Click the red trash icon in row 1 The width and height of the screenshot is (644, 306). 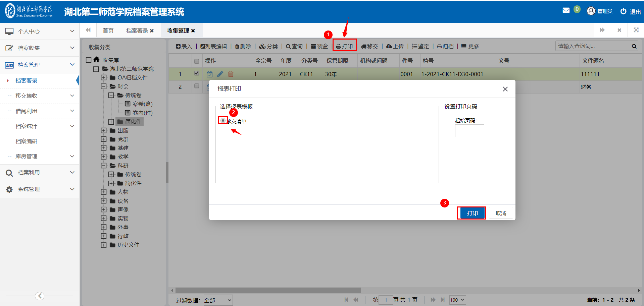[x=231, y=74]
